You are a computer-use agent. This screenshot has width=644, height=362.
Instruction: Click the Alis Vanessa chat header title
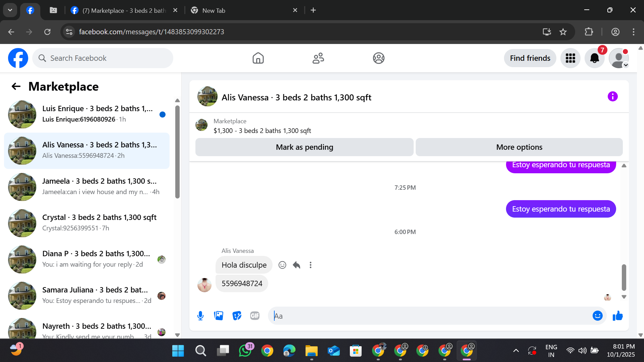click(296, 97)
